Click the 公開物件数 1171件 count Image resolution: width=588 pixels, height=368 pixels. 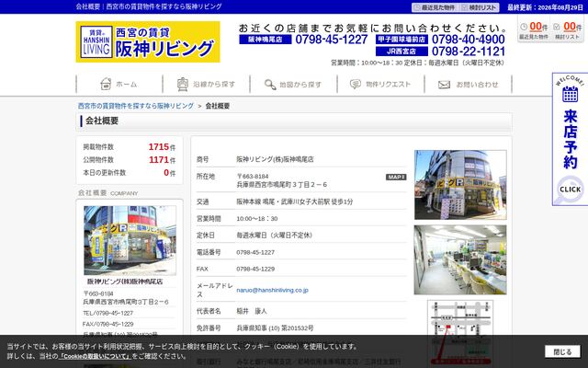tap(162, 160)
